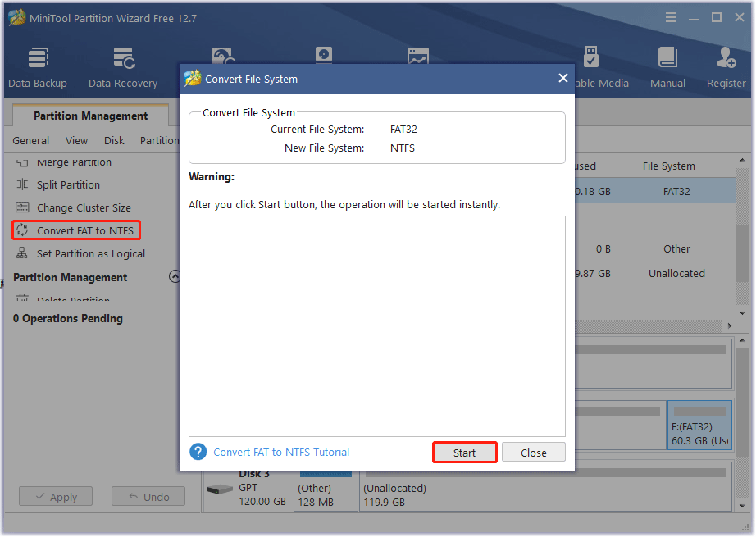Open the General menu
756x537 pixels.
tap(31, 140)
